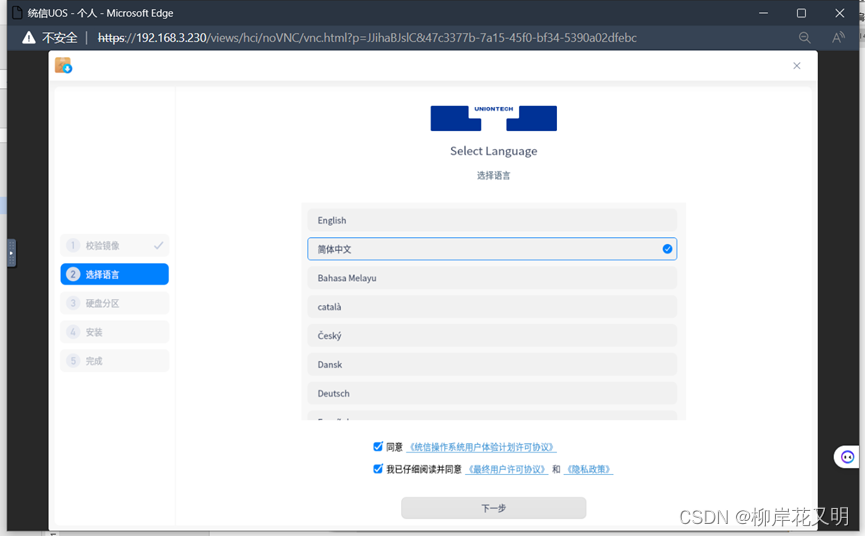
Task: Open 最终用户许可协议 link
Action: click(506, 469)
